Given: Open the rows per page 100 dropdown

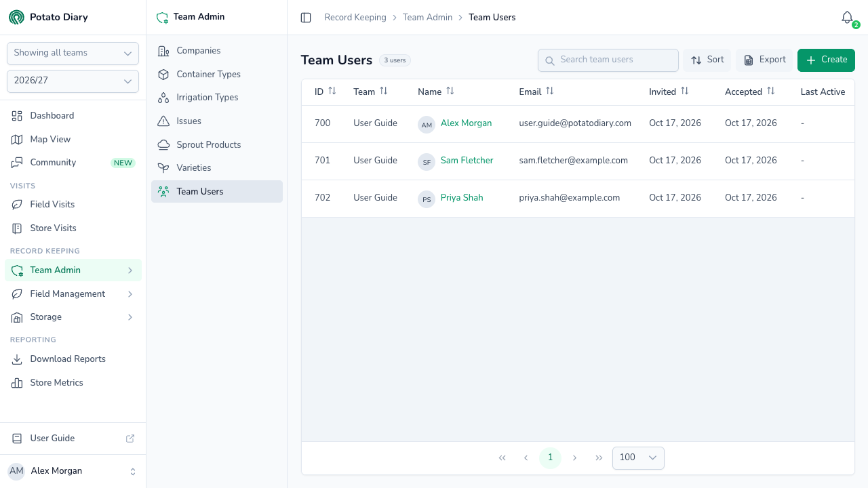Looking at the screenshot, I should pos(638,458).
